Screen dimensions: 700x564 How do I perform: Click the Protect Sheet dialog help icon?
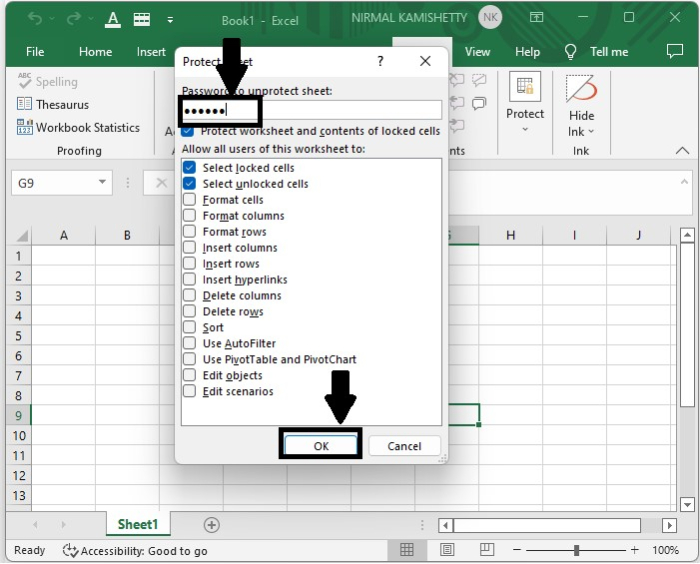(380, 61)
